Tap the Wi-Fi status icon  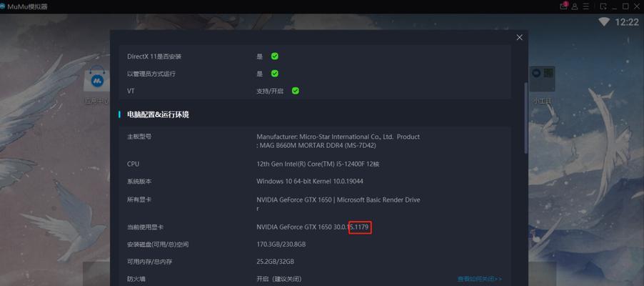point(604,22)
